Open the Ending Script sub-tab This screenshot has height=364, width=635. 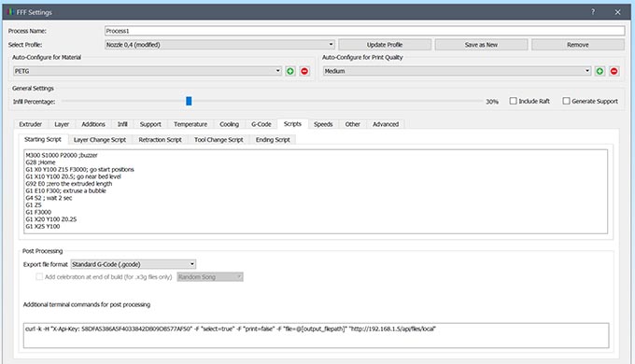273,140
